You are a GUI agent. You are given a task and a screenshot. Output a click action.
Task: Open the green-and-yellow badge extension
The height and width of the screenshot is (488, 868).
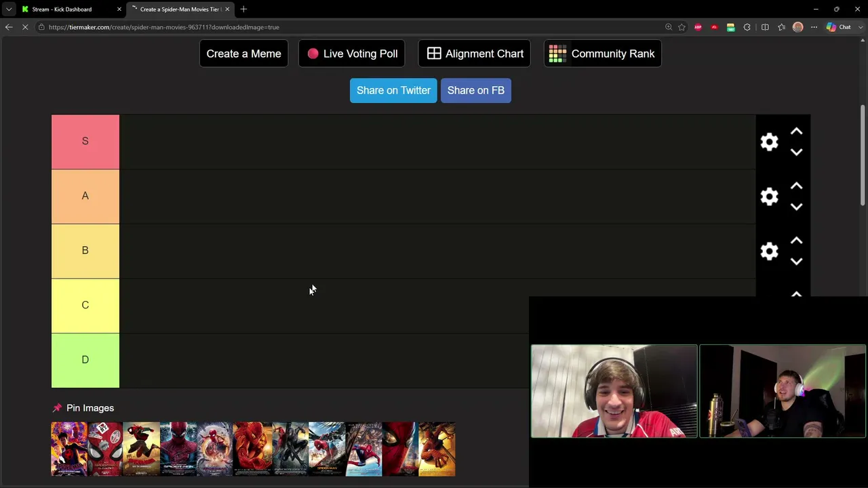(x=730, y=27)
